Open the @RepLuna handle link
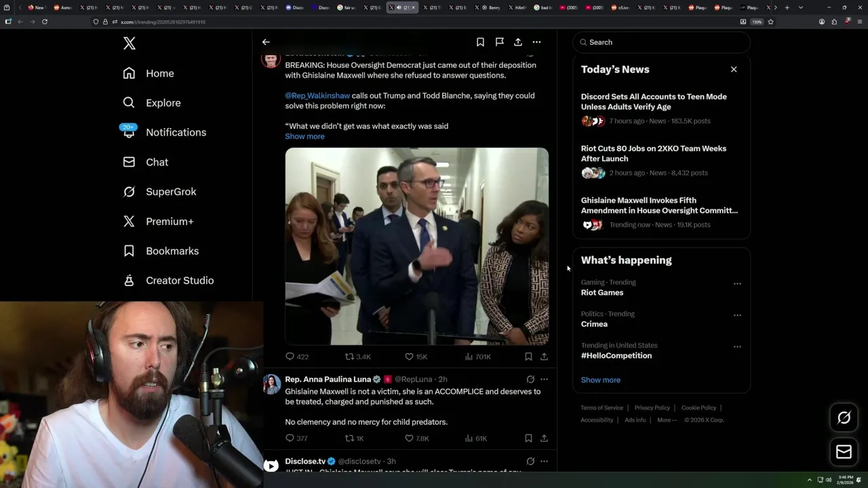Viewport: 868px width, 488px height. (413, 380)
